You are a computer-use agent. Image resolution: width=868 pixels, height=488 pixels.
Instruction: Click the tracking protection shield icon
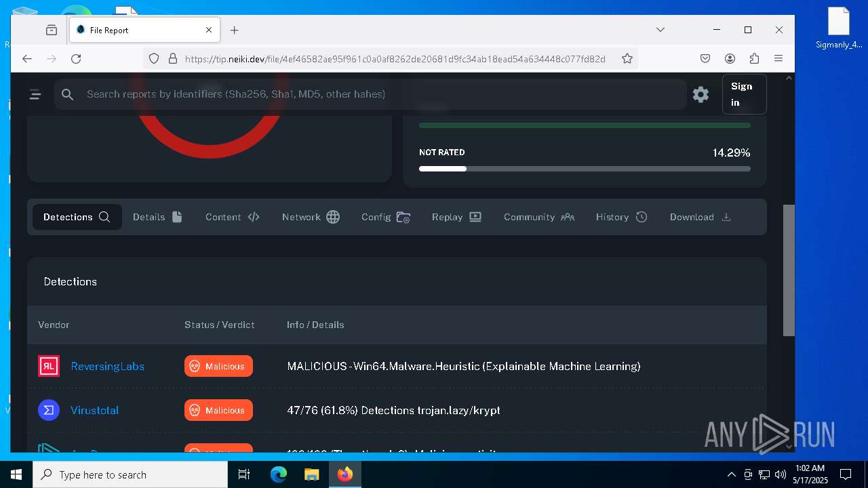[x=154, y=59]
